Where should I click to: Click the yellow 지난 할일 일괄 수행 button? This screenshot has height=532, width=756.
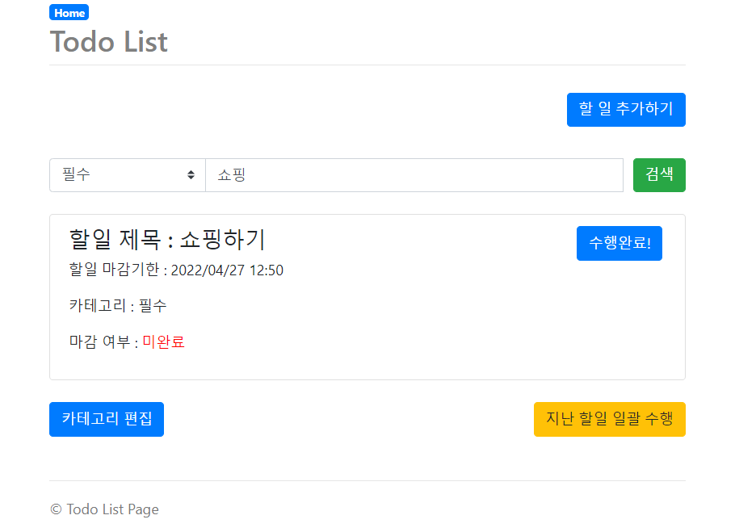tap(609, 419)
